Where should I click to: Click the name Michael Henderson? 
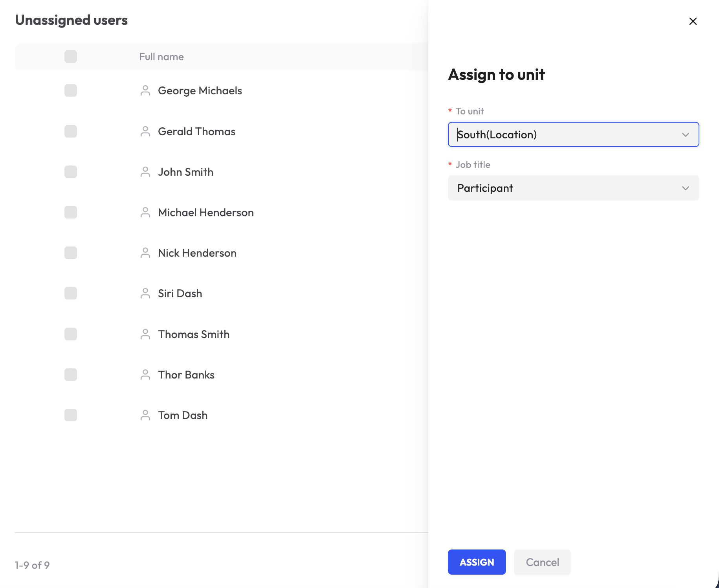coord(206,213)
